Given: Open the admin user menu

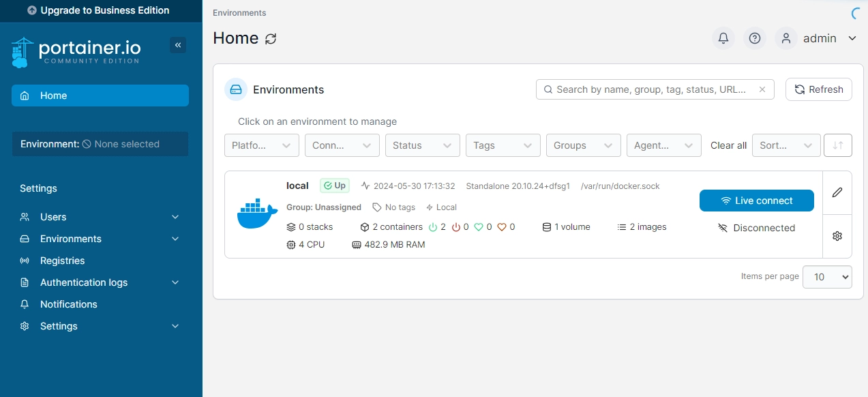Looking at the screenshot, I should 819,39.
